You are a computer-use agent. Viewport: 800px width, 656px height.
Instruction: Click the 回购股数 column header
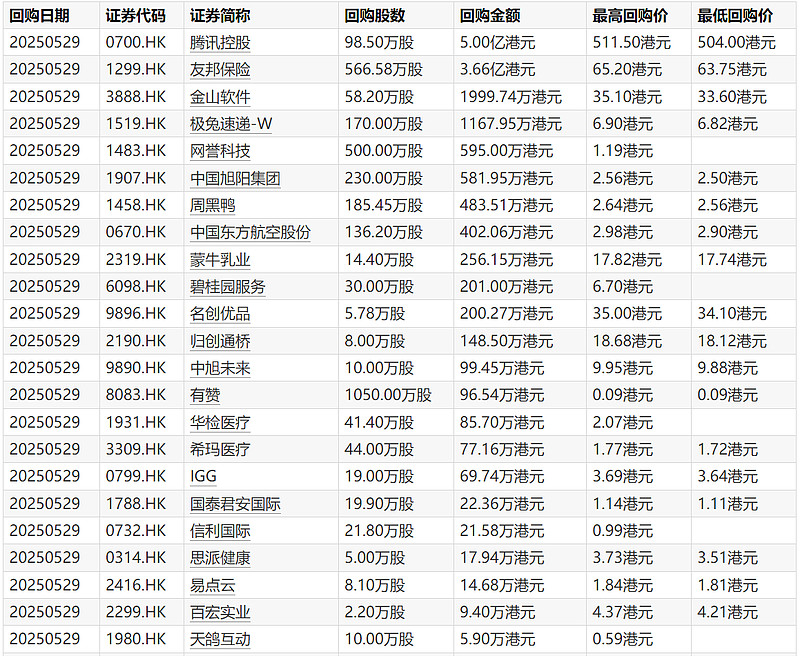[374, 16]
